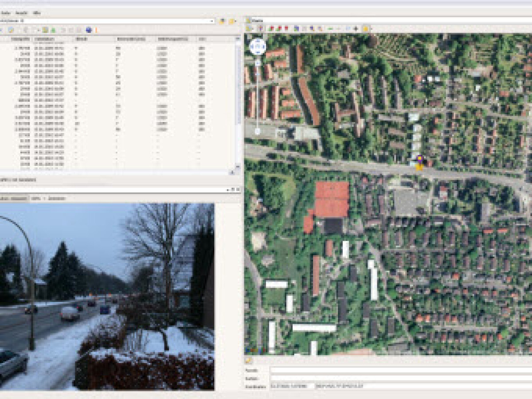Click the north pan arrow on the map compass
Screen dimensions: 532x399
click(258, 41)
